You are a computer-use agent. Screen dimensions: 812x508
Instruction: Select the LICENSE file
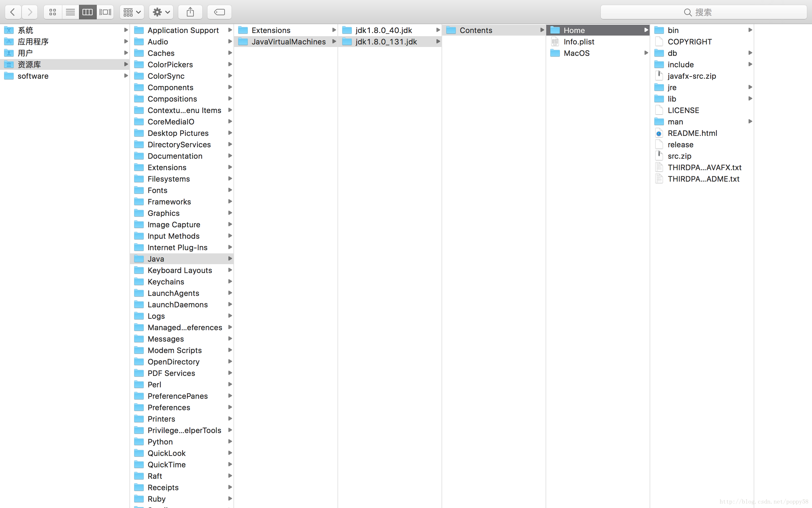tap(702, 110)
